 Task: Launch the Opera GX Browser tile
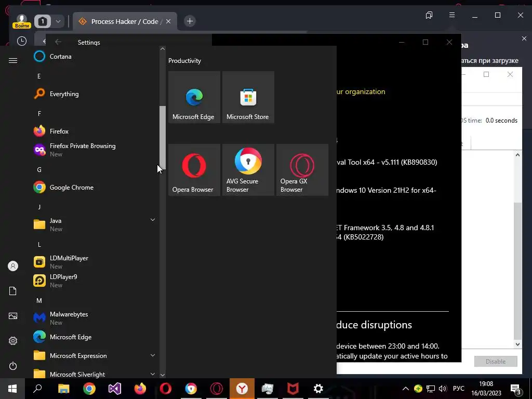(x=302, y=170)
